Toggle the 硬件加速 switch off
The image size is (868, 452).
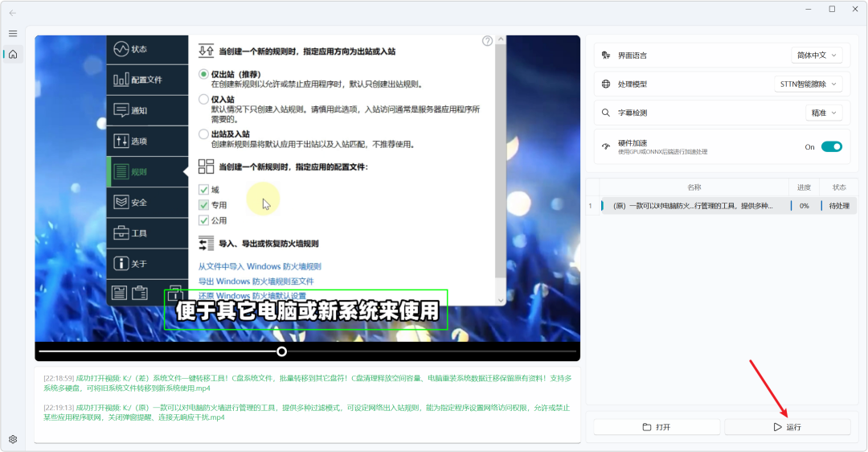point(832,147)
